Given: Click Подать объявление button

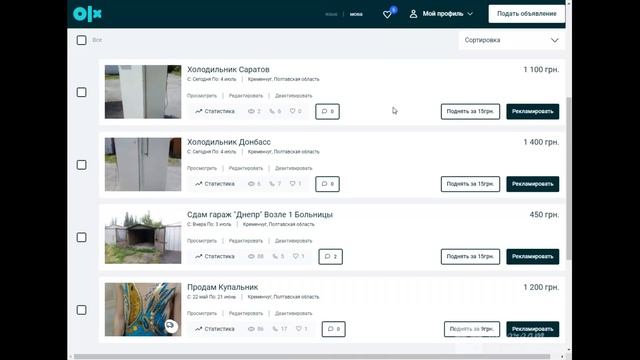Looking at the screenshot, I should click(527, 14).
